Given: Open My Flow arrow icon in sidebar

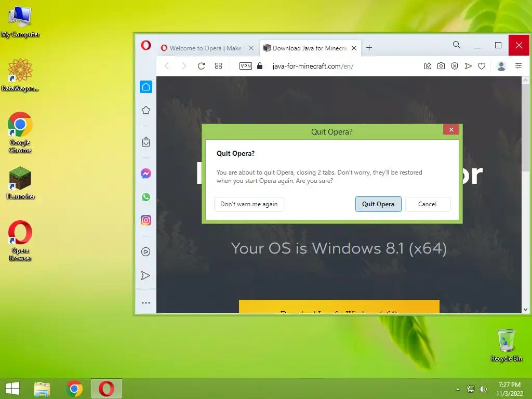Looking at the screenshot, I should click(x=145, y=275).
